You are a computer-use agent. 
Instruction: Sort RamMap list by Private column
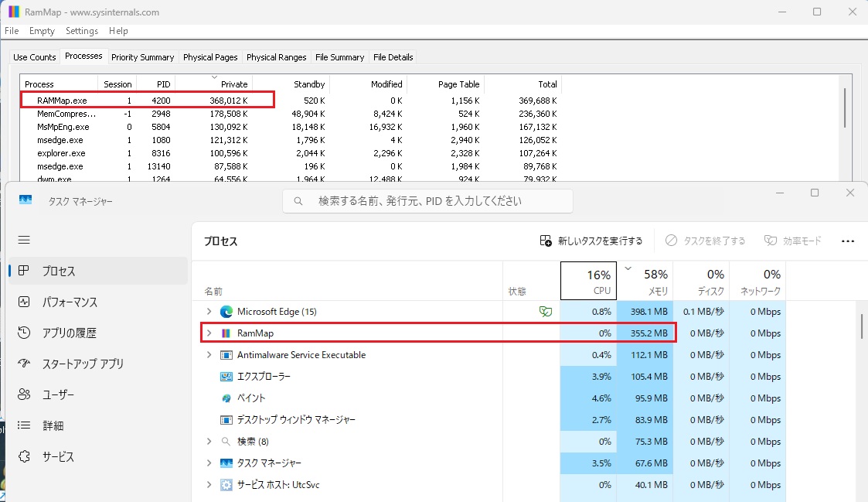[213, 84]
